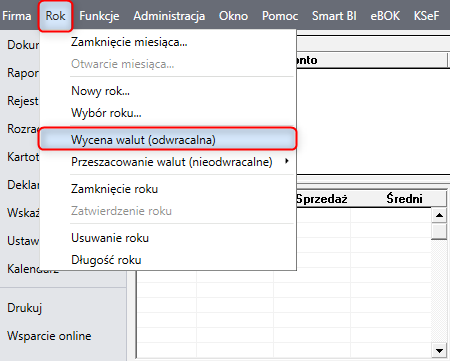Click the Rapor sidebar item
This screenshot has height=361, width=450.
pyautogui.click(x=23, y=73)
